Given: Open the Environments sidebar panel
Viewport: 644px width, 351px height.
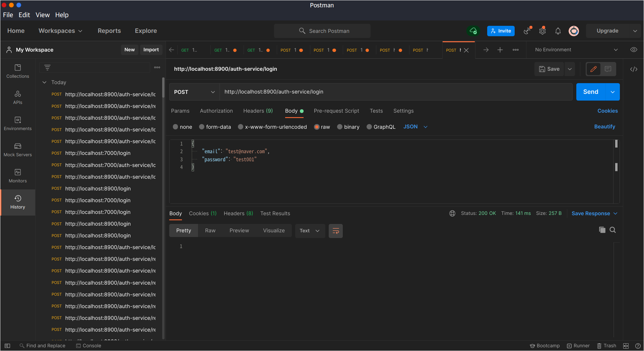Looking at the screenshot, I should [x=18, y=124].
